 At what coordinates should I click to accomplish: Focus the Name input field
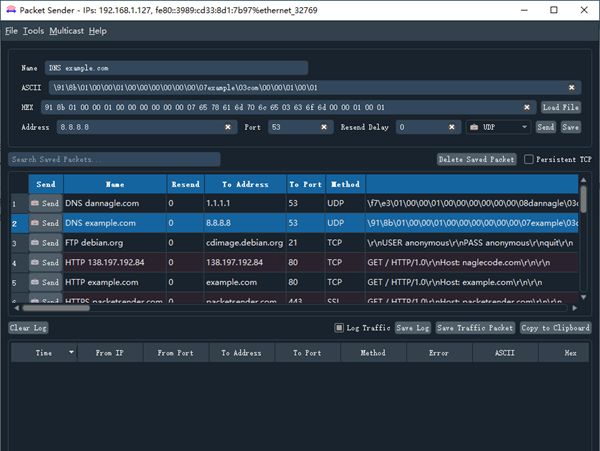click(x=176, y=68)
